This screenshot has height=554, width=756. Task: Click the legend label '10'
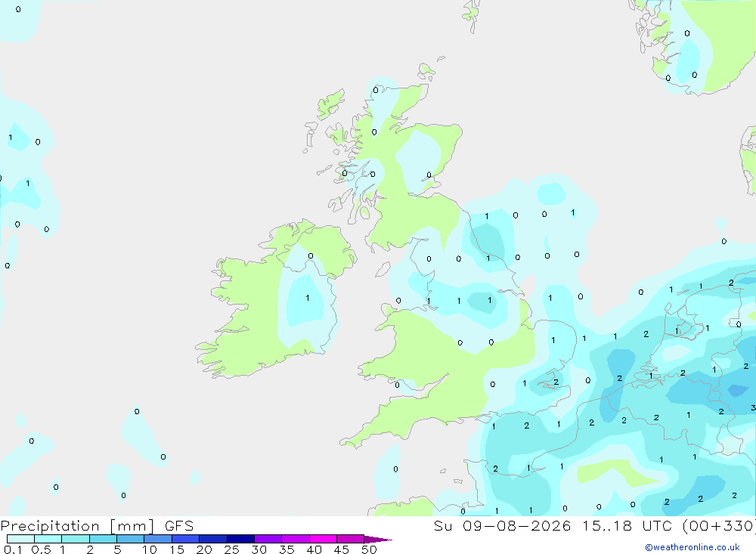click(150, 549)
